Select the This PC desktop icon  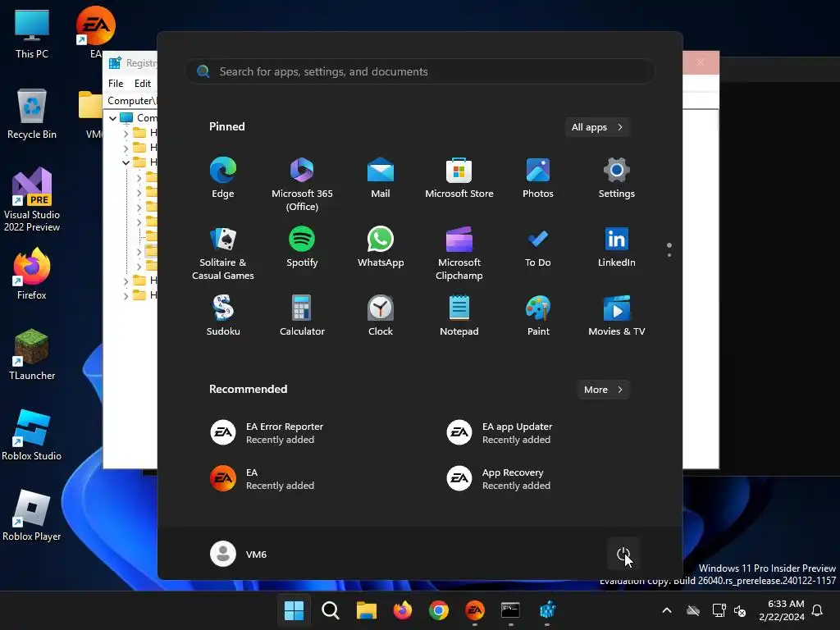coord(32,34)
